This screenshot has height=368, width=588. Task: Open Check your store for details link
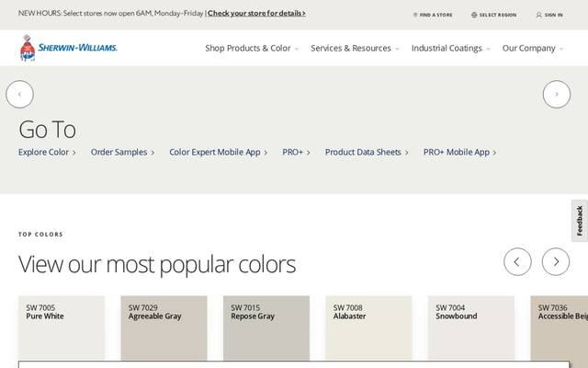pos(256,13)
